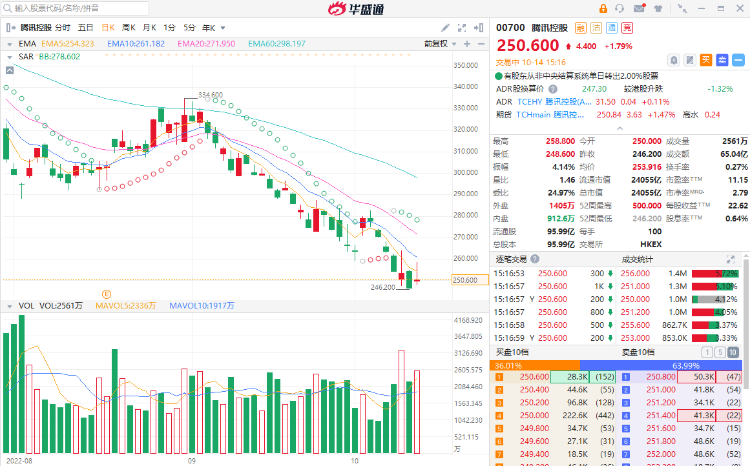Switch to 五日 chart tab
Screen dimensions: 750x466
[x=86, y=28]
